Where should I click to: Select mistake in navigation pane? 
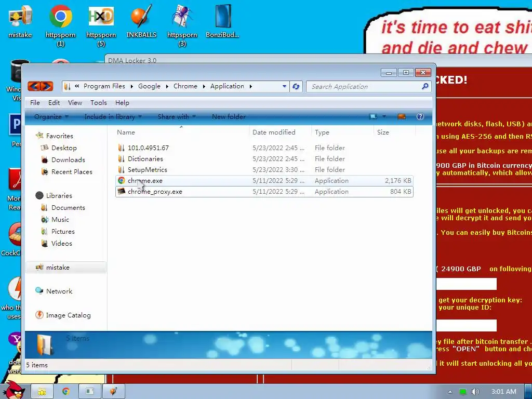66,268
